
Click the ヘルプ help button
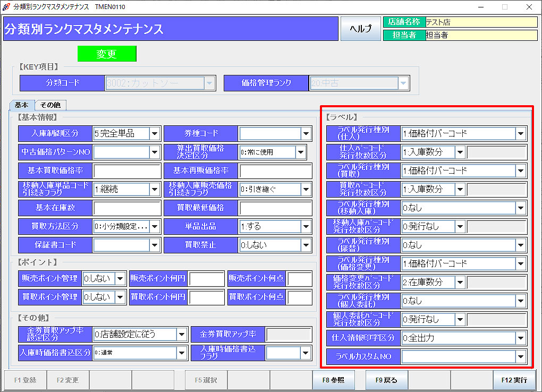pyautogui.click(x=360, y=29)
